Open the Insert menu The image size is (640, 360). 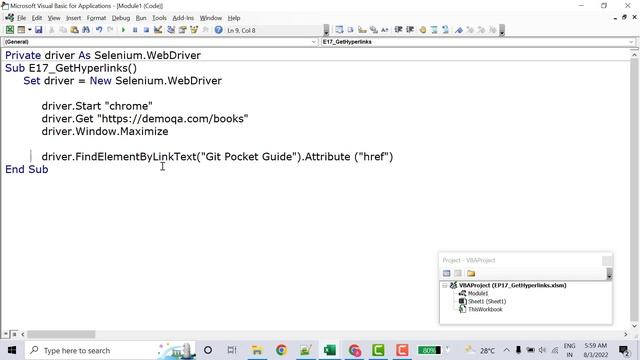73,18
